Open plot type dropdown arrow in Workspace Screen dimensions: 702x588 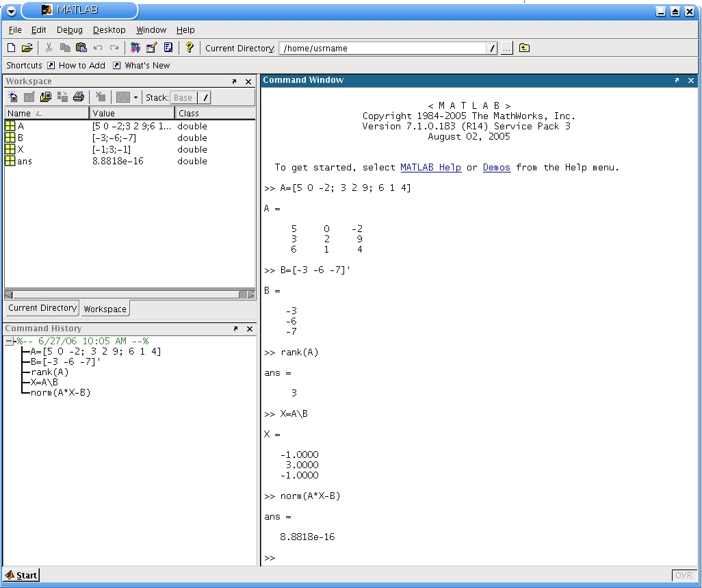135,97
